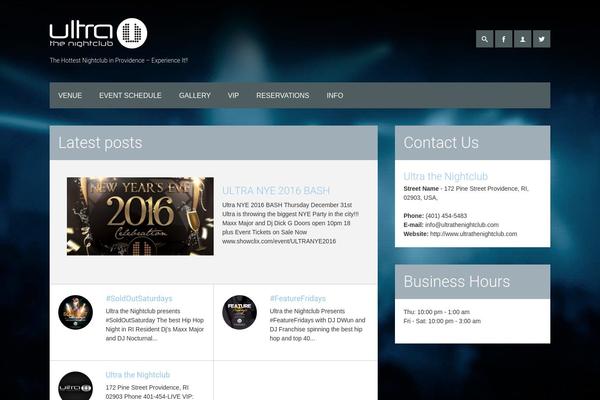The width and height of the screenshot is (600, 400).
Task: Click the phone number (401) 454-5483
Action: tap(446, 216)
